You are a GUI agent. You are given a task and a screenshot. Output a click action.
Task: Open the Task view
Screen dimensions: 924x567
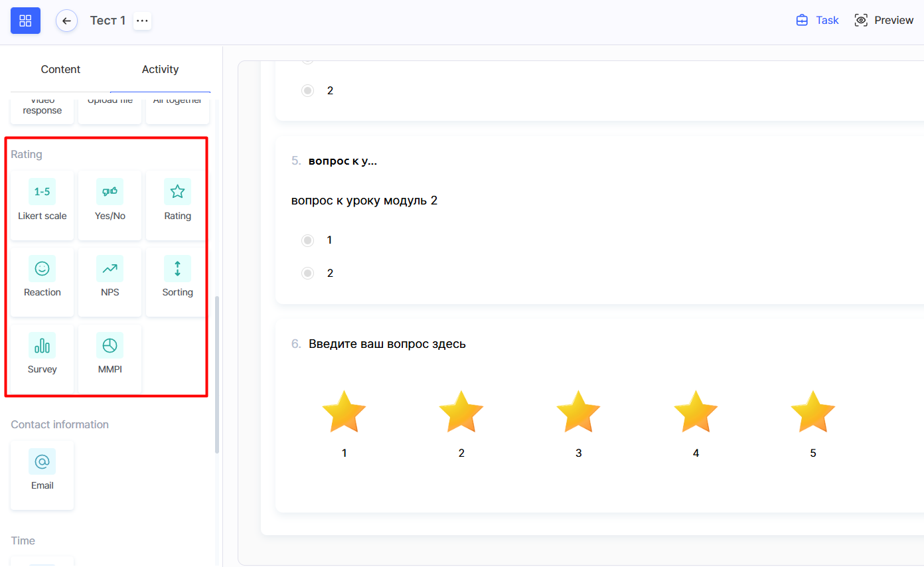click(x=818, y=21)
